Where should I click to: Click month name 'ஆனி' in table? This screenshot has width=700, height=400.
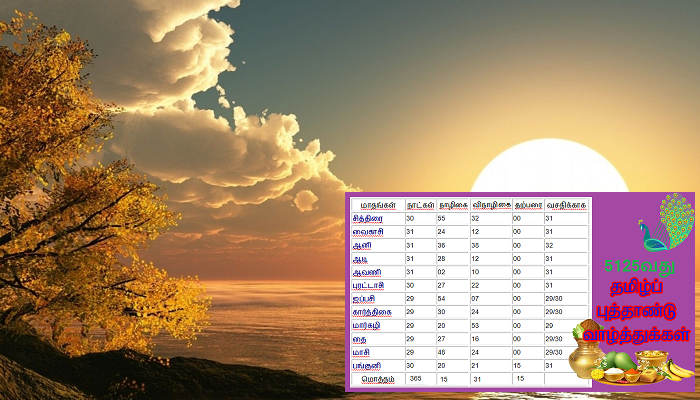[x=362, y=246]
